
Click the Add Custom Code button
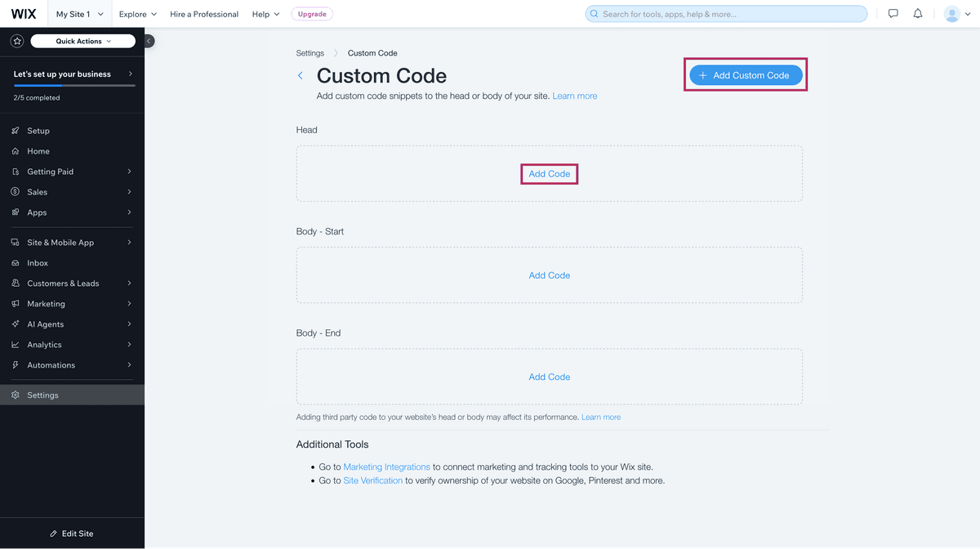click(746, 75)
